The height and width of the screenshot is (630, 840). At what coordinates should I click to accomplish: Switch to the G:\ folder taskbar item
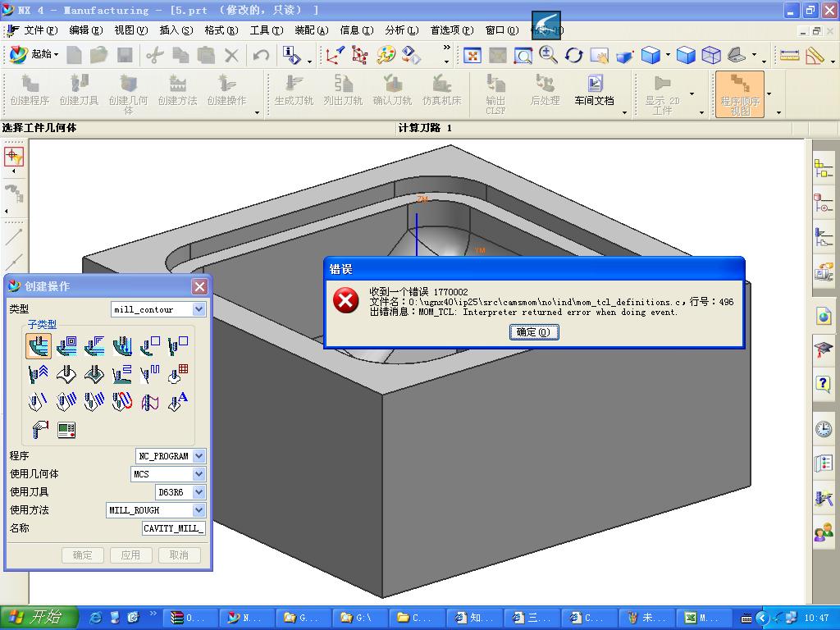358,618
